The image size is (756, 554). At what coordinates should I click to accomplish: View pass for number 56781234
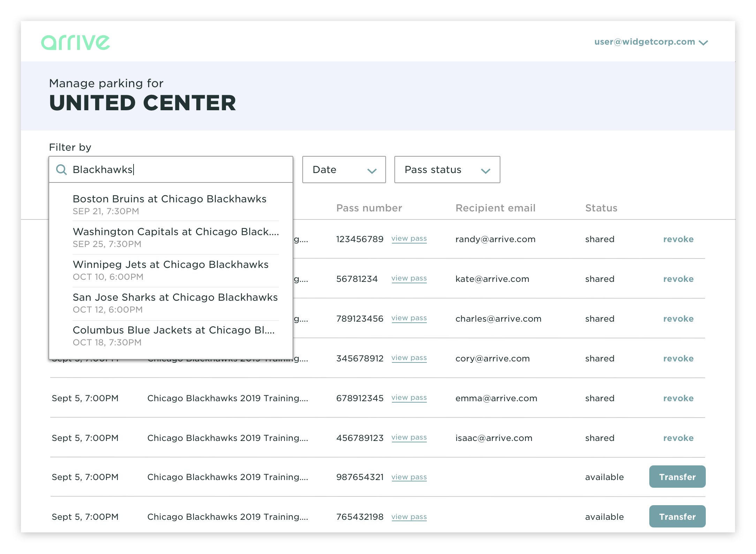click(409, 279)
